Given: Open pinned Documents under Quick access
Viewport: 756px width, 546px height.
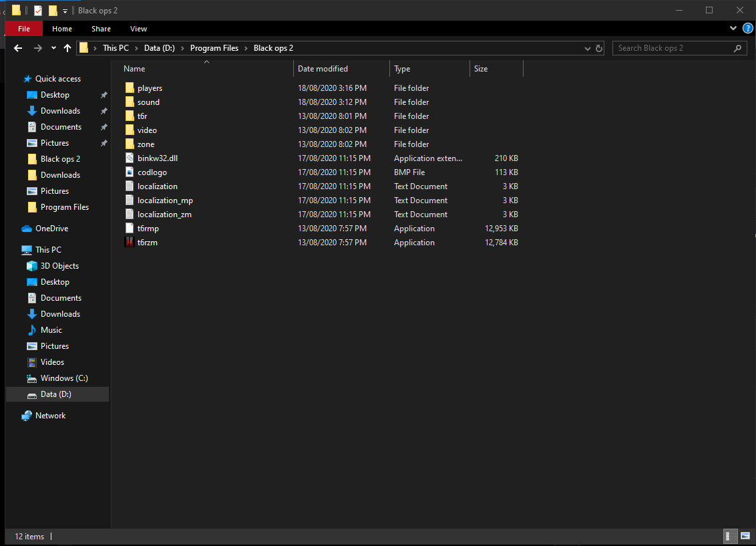Looking at the screenshot, I should [x=61, y=127].
